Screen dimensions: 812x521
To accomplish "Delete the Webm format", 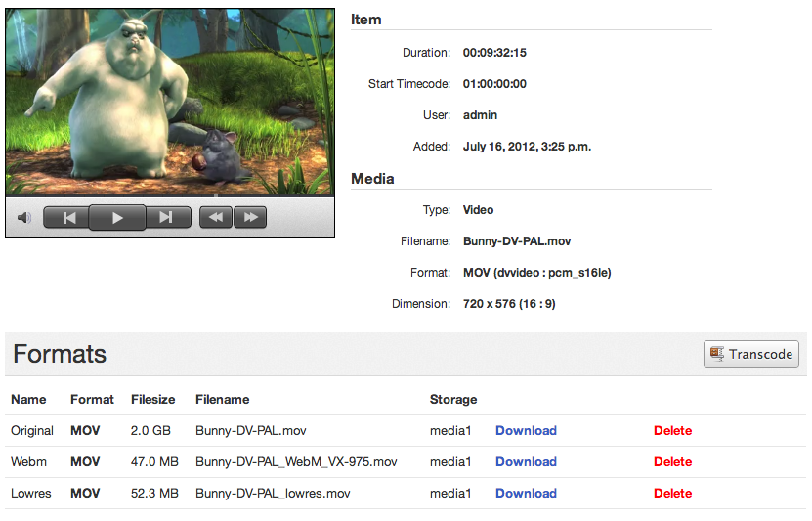I will click(x=672, y=462).
